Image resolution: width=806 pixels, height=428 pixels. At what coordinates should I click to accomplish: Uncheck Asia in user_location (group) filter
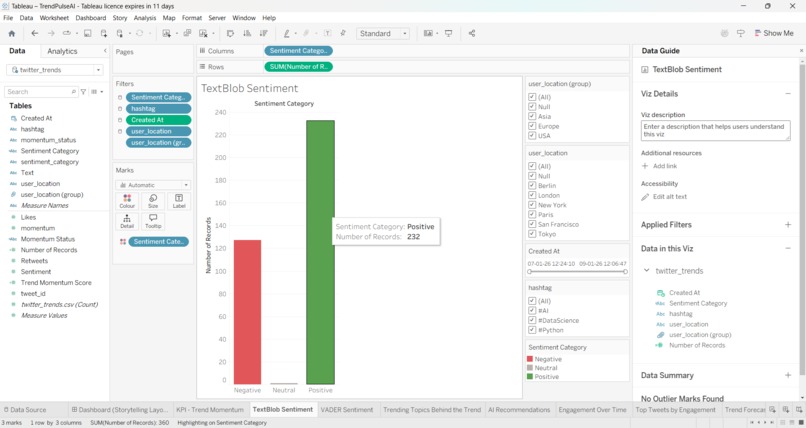tap(532, 117)
